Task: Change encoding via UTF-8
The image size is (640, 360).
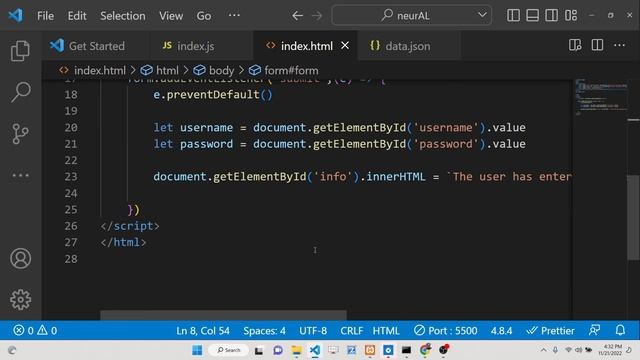Action: coord(313,330)
